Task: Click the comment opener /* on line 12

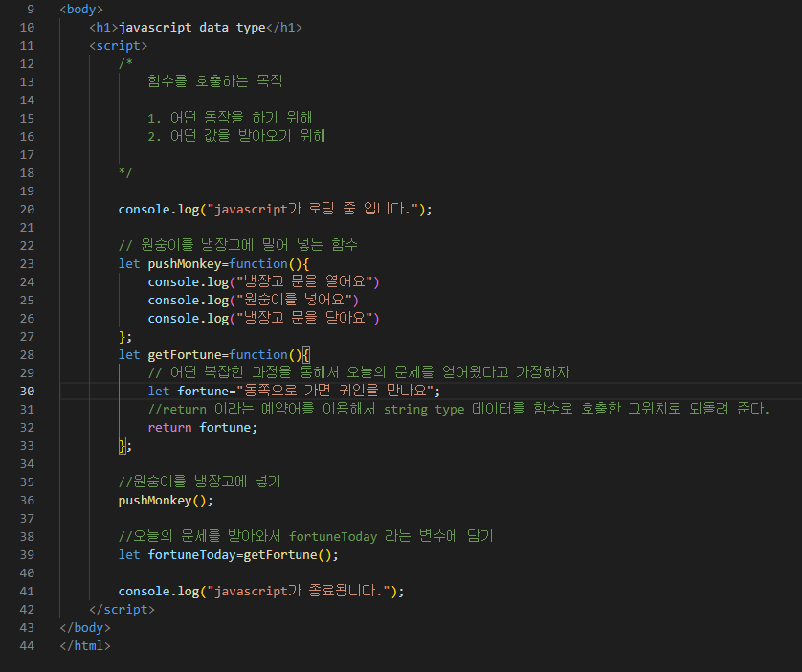Action: [x=125, y=64]
